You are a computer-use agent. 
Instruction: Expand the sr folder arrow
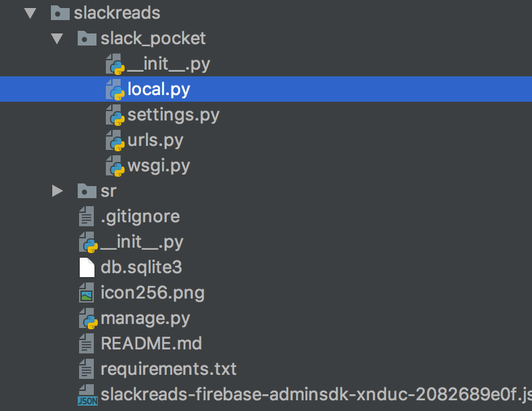[58, 191]
